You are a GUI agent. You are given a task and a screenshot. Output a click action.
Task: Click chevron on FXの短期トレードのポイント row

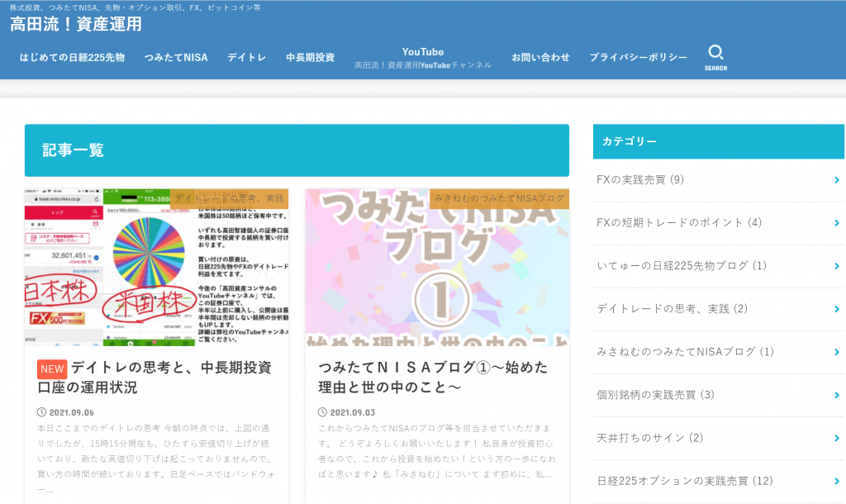click(x=837, y=223)
